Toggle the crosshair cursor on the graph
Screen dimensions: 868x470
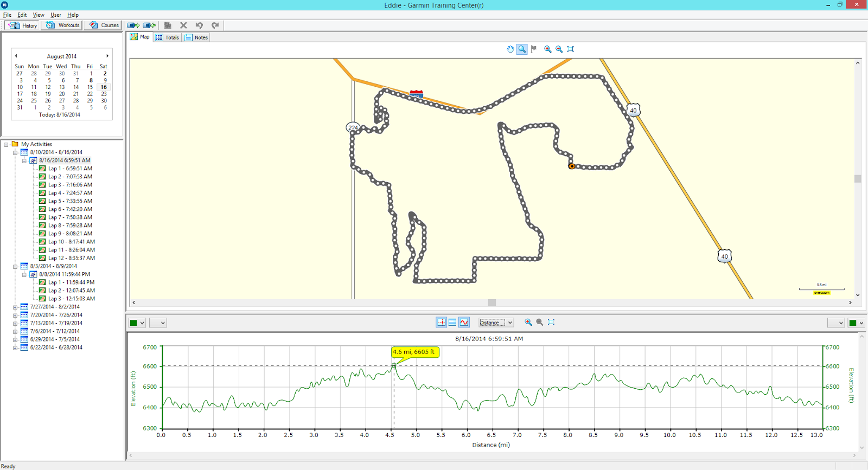[x=441, y=322]
